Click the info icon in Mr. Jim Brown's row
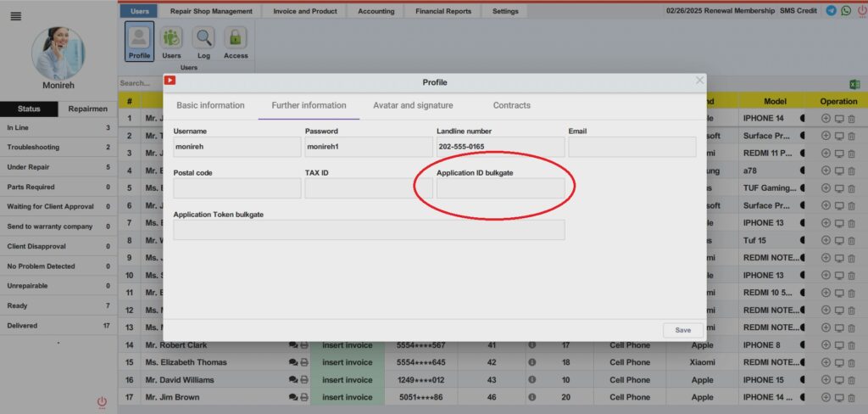Screen dimensions: 868x414 click(532, 397)
